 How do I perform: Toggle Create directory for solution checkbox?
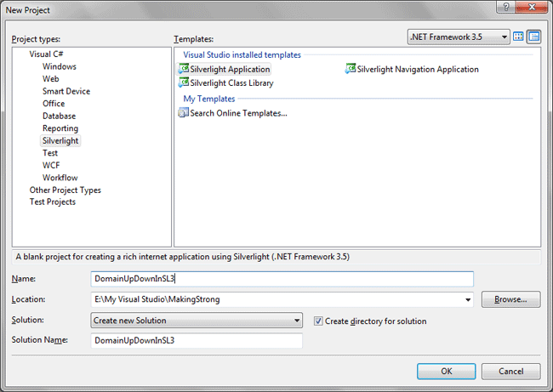pos(319,321)
